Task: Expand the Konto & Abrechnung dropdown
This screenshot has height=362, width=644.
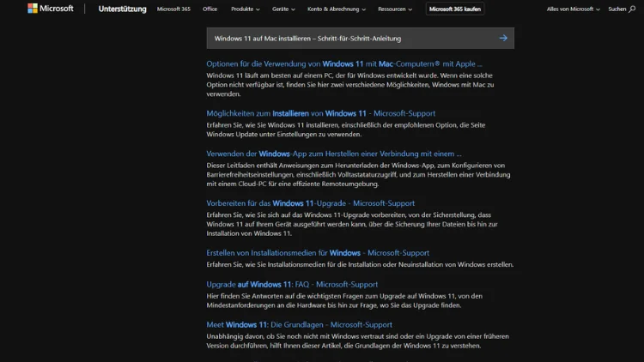Action: [337, 9]
